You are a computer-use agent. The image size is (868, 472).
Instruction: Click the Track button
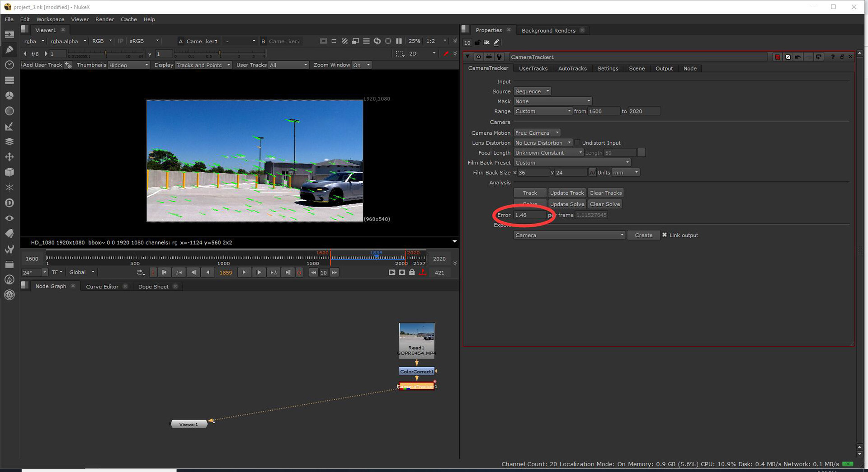(x=530, y=193)
